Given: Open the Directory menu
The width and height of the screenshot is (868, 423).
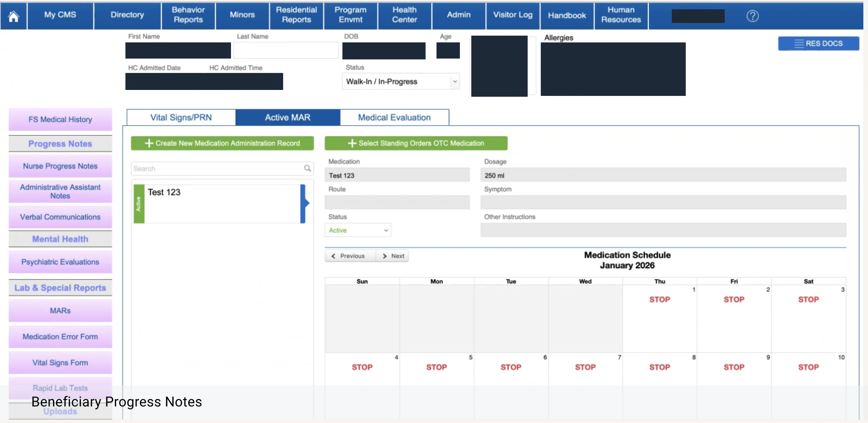Looking at the screenshot, I should 127,16.
